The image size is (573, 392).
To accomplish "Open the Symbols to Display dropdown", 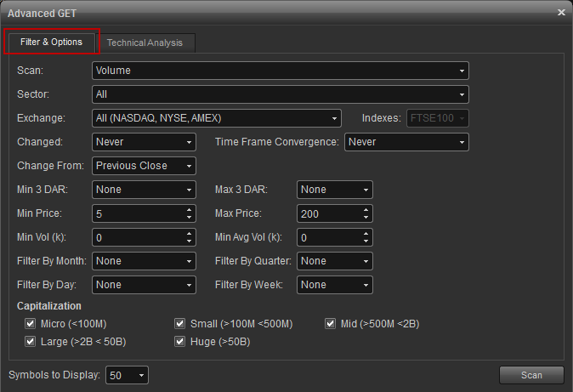I will (128, 375).
